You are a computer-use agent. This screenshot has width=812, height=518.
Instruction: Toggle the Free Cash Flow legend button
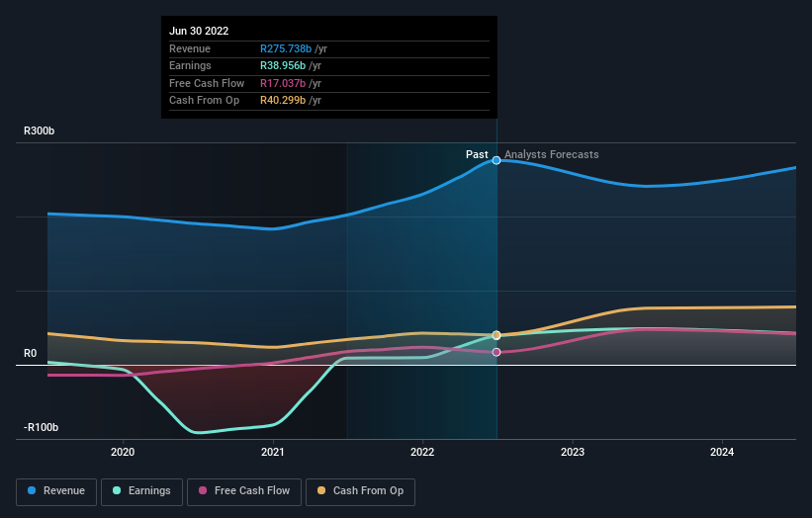coord(244,491)
